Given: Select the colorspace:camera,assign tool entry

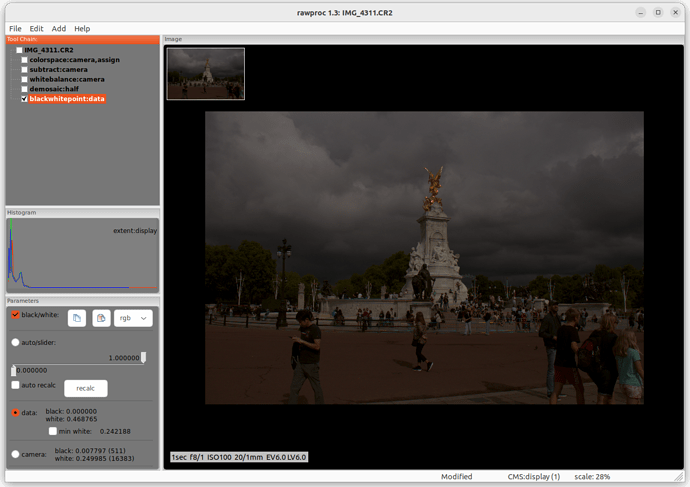Looking at the screenshot, I should pos(74,60).
